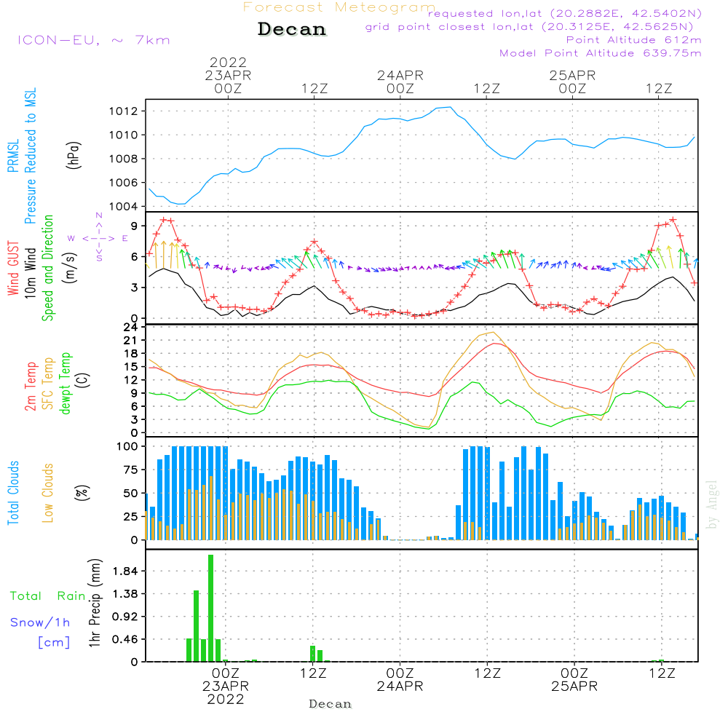This screenshot has height=728, width=728.
Task: Click the '25APR 00Z' top axis label
Action: tap(572, 82)
